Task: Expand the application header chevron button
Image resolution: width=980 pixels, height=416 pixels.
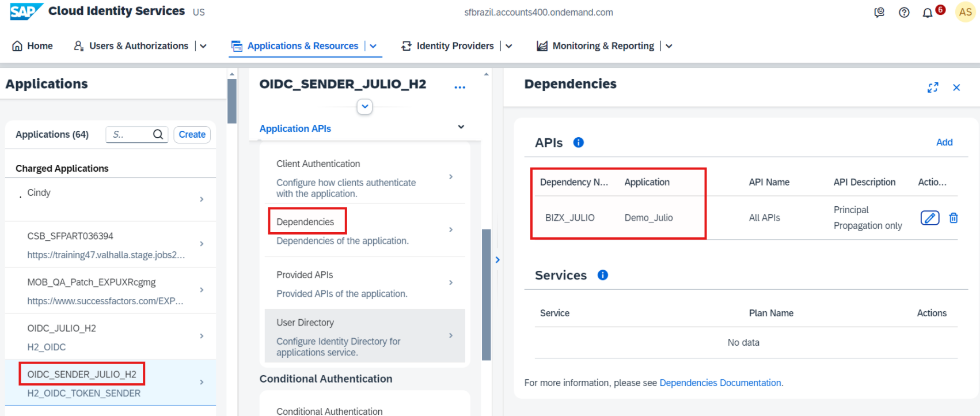Action: (364, 107)
